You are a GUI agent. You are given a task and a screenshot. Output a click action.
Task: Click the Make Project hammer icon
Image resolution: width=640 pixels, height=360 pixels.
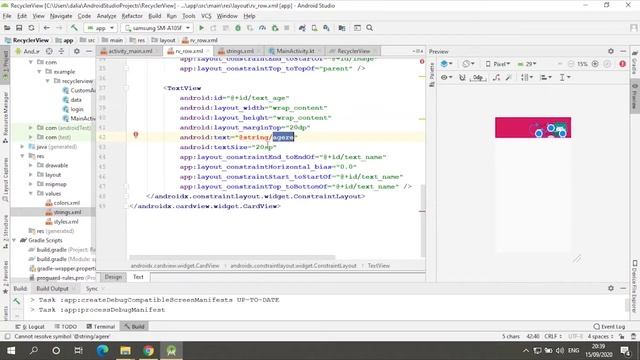pyautogui.click(x=74, y=28)
